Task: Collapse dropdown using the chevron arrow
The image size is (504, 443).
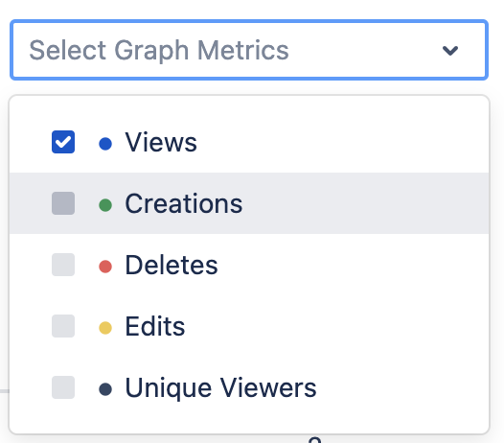Action: click(x=450, y=50)
